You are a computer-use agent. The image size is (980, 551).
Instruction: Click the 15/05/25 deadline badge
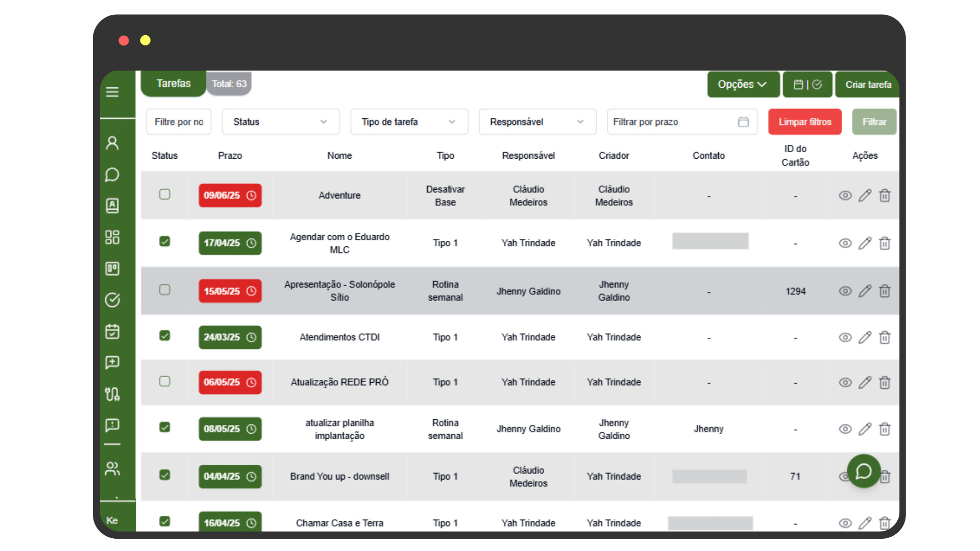tap(230, 291)
